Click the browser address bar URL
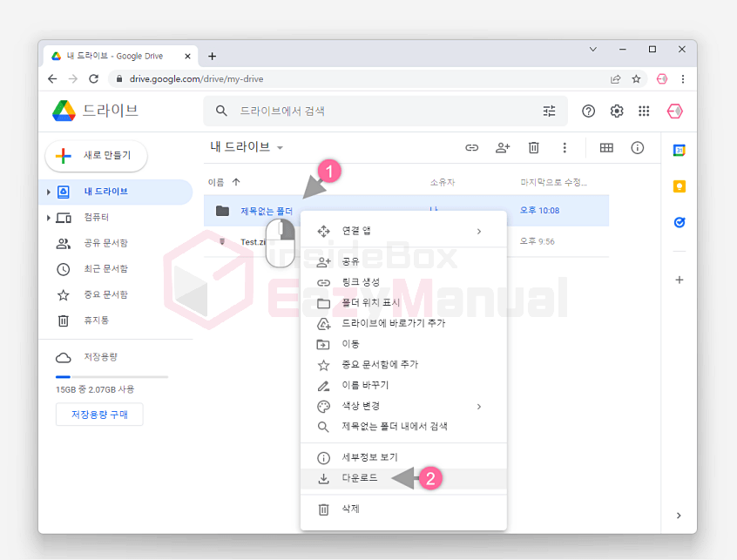 (196, 79)
